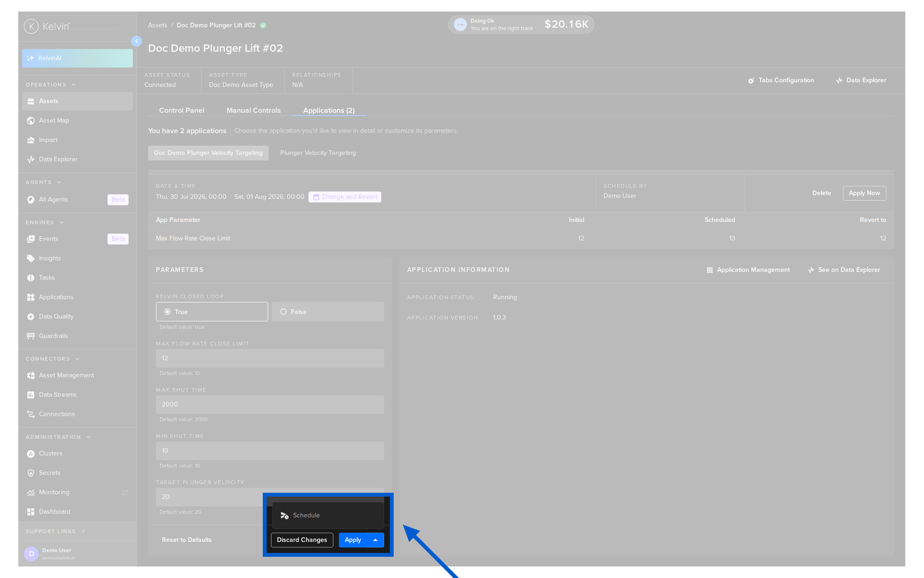Click the scheduled value 13
Image resolution: width=924 pixels, height=578 pixels.
click(731, 238)
